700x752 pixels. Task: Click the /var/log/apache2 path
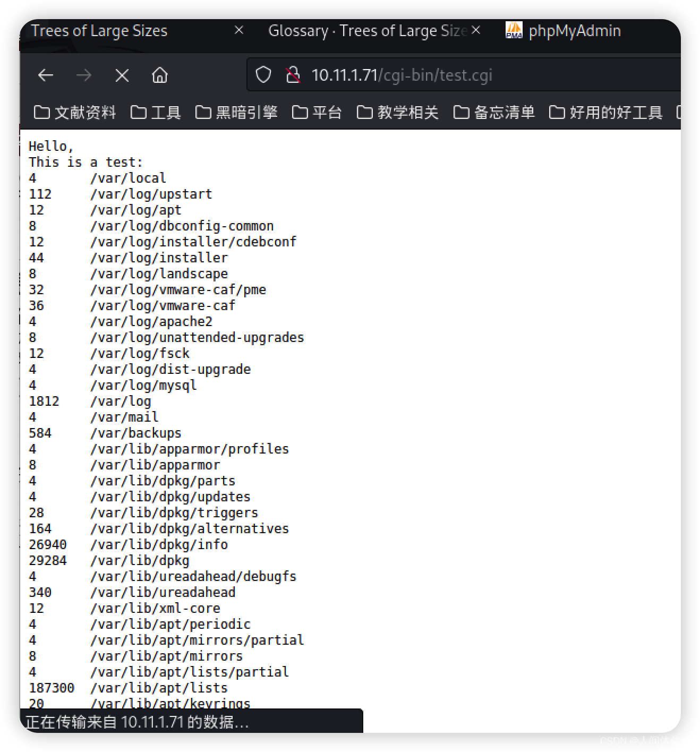[x=151, y=321]
